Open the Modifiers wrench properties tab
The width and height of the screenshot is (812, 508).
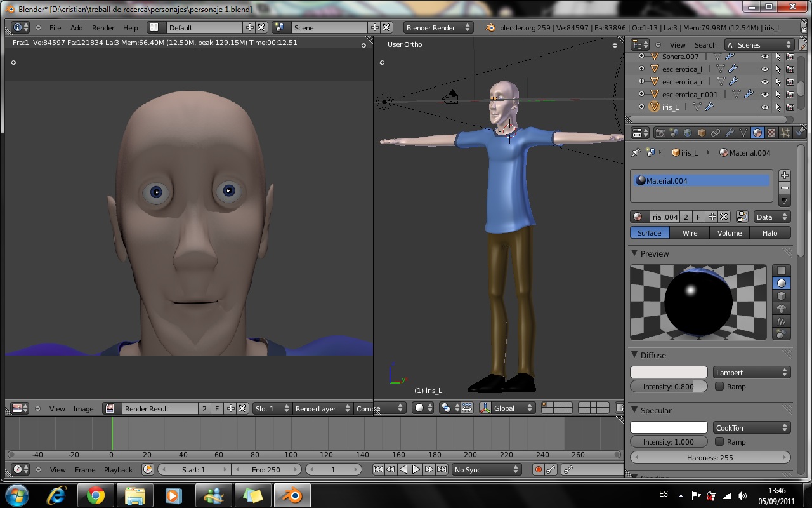[730, 133]
